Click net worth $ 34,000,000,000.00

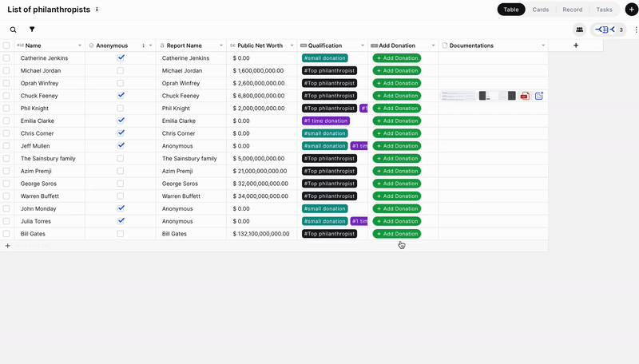click(x=261, y=196)
